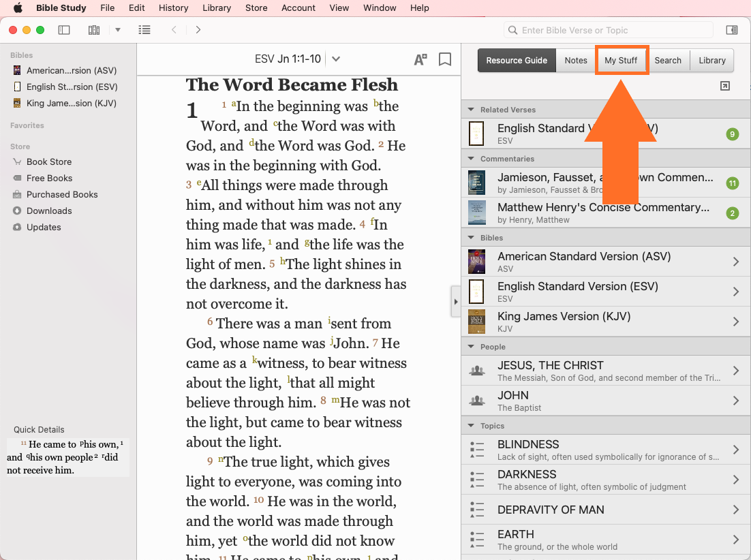Pop out the resource guide window

point(725,86)
